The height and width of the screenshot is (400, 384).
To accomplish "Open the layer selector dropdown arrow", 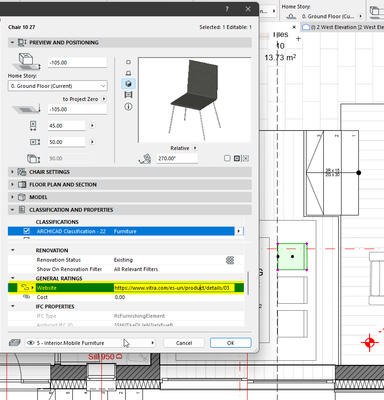I will (x=152, y=343).
